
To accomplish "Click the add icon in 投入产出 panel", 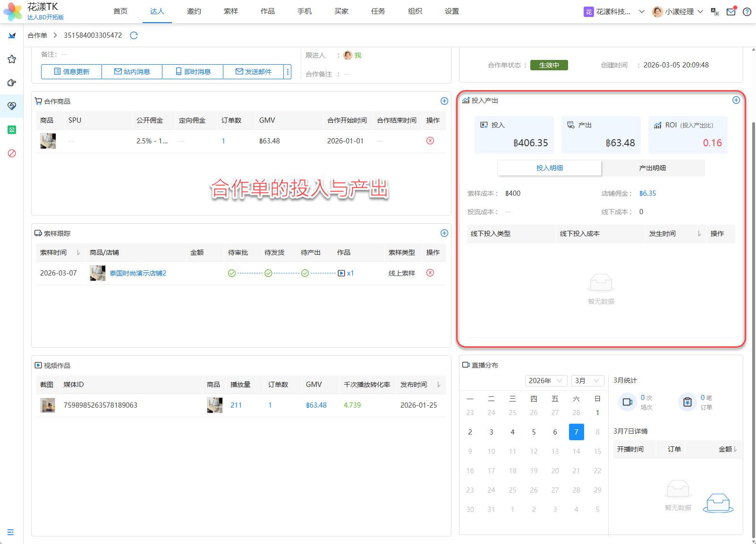I will [x=736, y=100].
